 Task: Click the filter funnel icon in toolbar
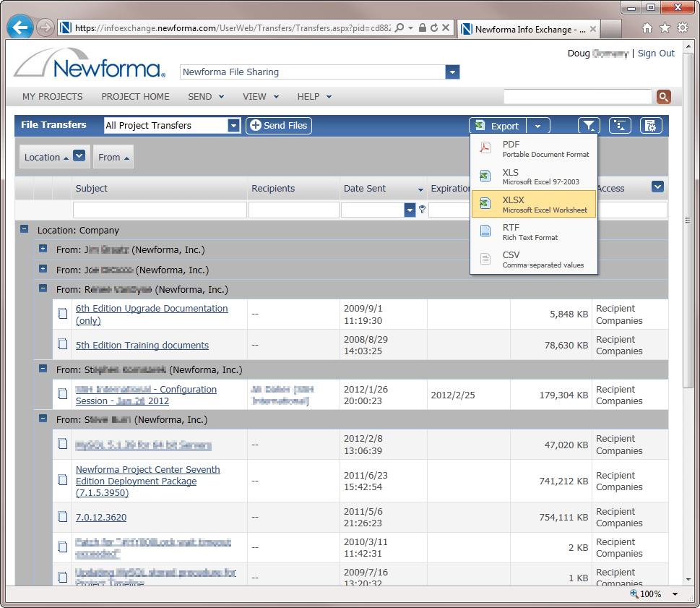(x=589, y=126)
